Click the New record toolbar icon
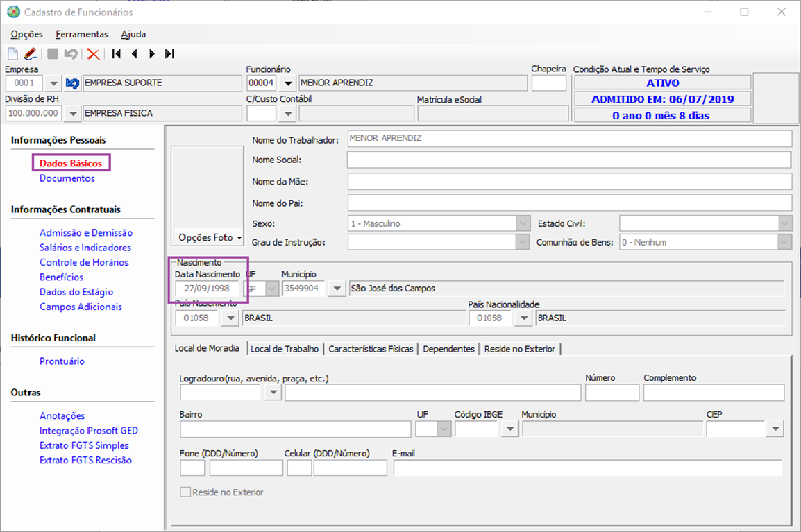The image size is (801, 532). coord(12,53)
